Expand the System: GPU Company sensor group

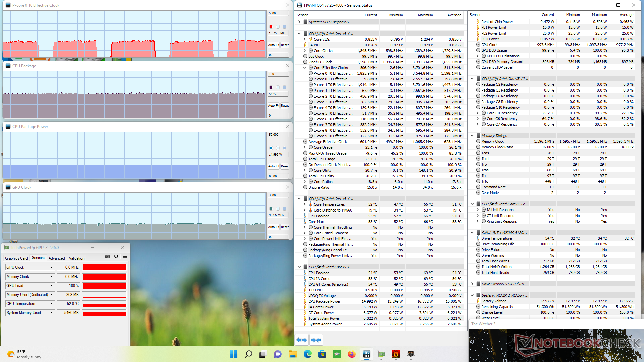(x=299, y=22)
